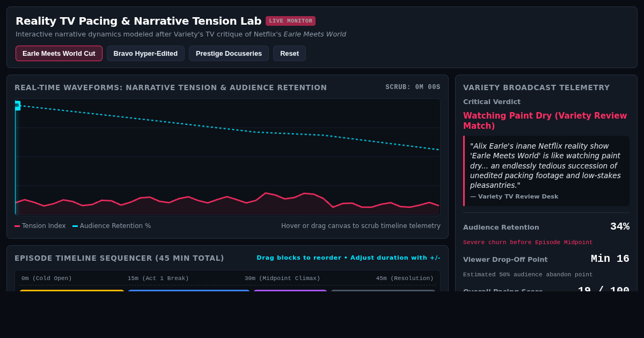Image resolution: width=644 pixels, height=338 pixels.
Task: Click the Audience Retention % legend entry
Action: tap(112, 226)
